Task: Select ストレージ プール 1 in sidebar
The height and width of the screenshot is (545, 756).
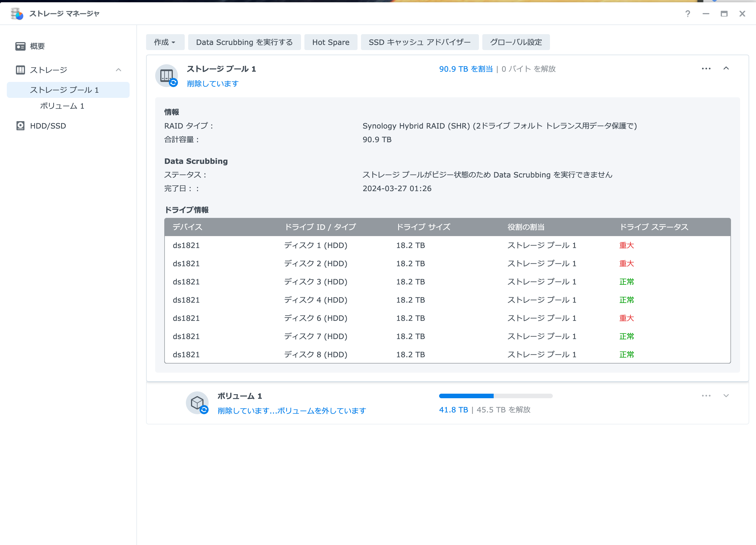Action: click(x=64, y=90)
